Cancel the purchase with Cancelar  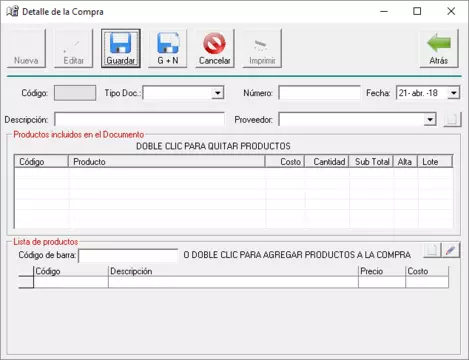215,48
